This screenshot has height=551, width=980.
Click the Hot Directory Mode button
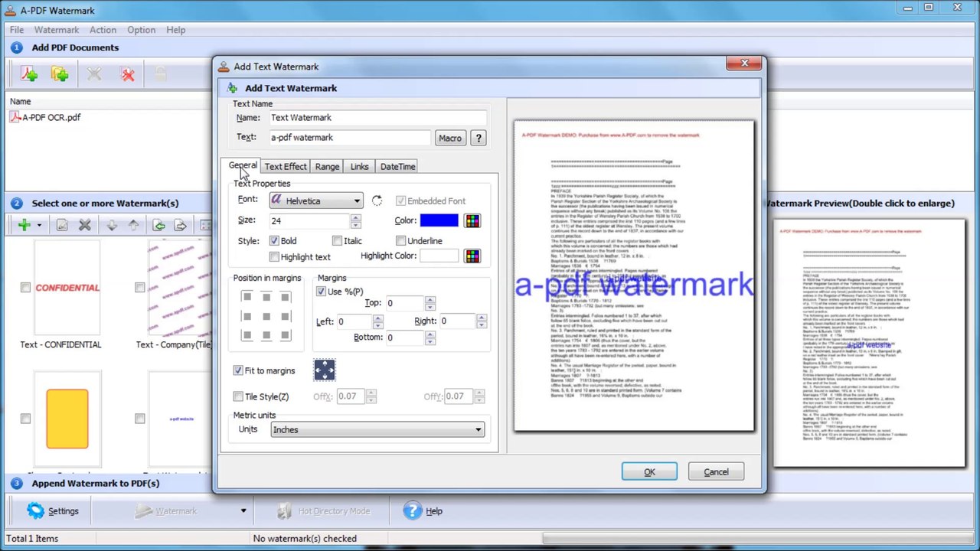(x=323, y=511)
